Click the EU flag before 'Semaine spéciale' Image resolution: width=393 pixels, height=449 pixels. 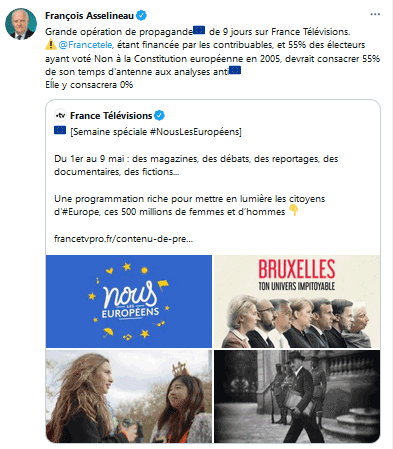[60, 130]
